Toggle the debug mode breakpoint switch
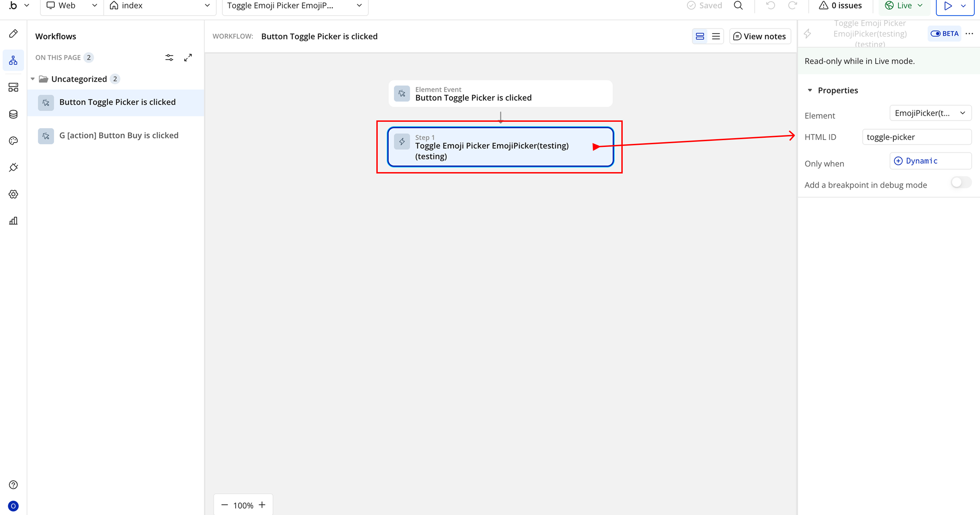The width and height of the screenshot is (980, 515). coord(961,183)
